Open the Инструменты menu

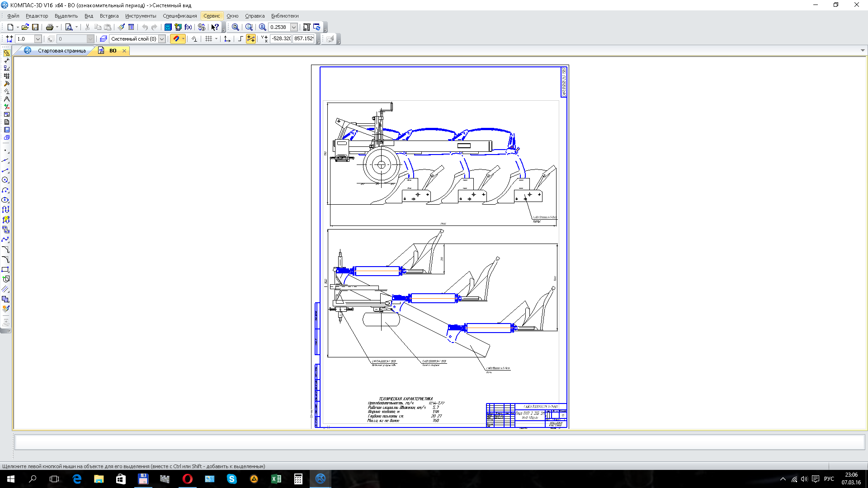pos(141,16)
